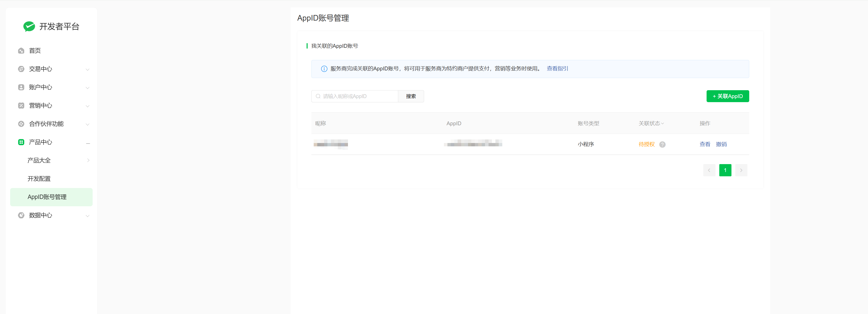
Task: Expand the 产品大全 submenu arrow
Action: coord(88,161)
